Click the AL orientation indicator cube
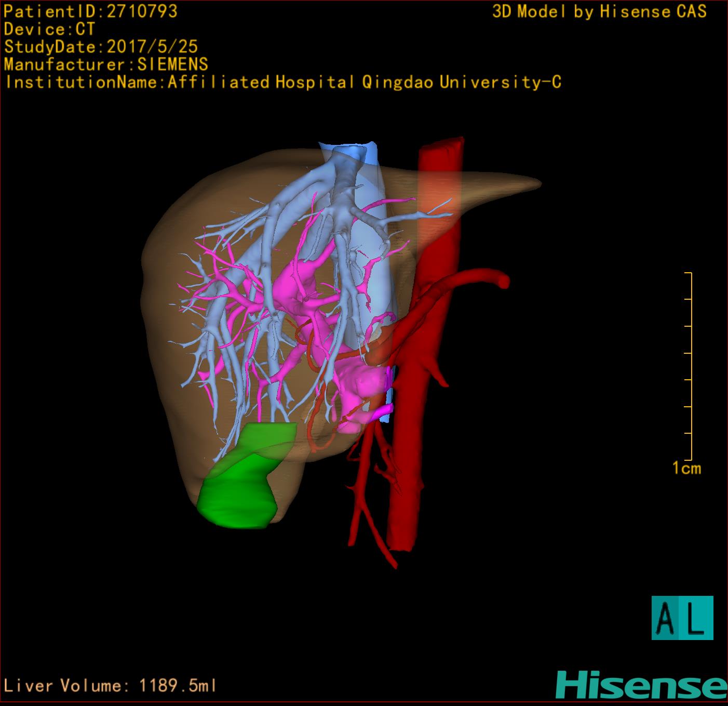This screenshot has height=706, width=728. [682, 618]
